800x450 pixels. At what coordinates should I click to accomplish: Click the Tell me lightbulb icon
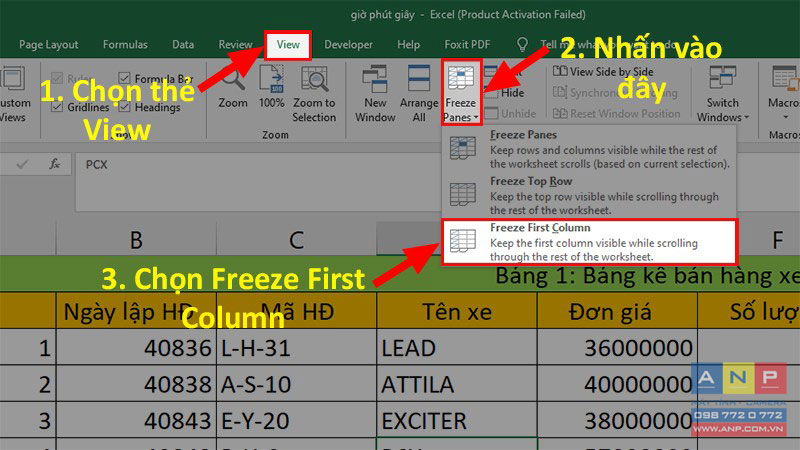click(x=522, y=45)
